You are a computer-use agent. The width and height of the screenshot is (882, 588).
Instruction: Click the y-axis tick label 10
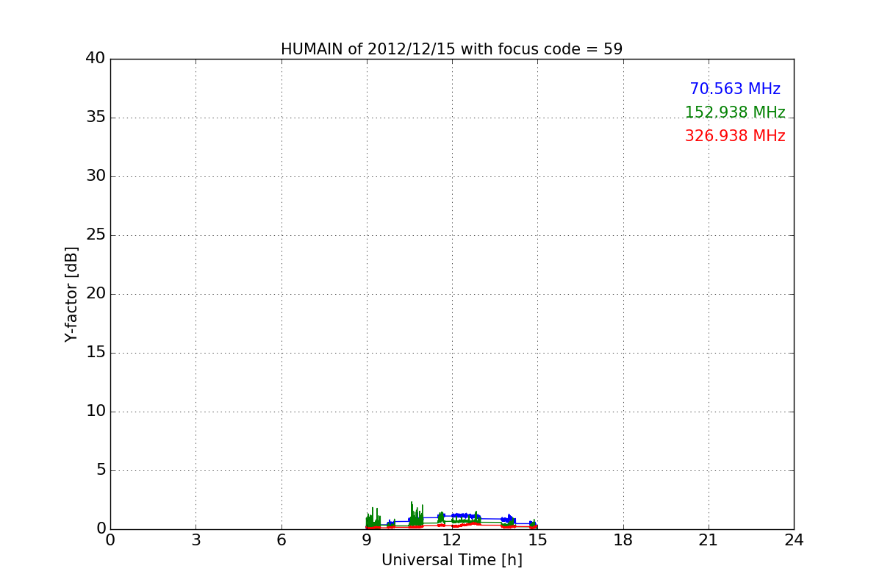(x=96, y=412)
